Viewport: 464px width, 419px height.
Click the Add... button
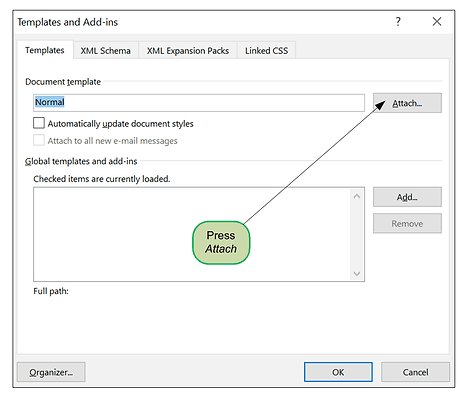click(407, 197)
